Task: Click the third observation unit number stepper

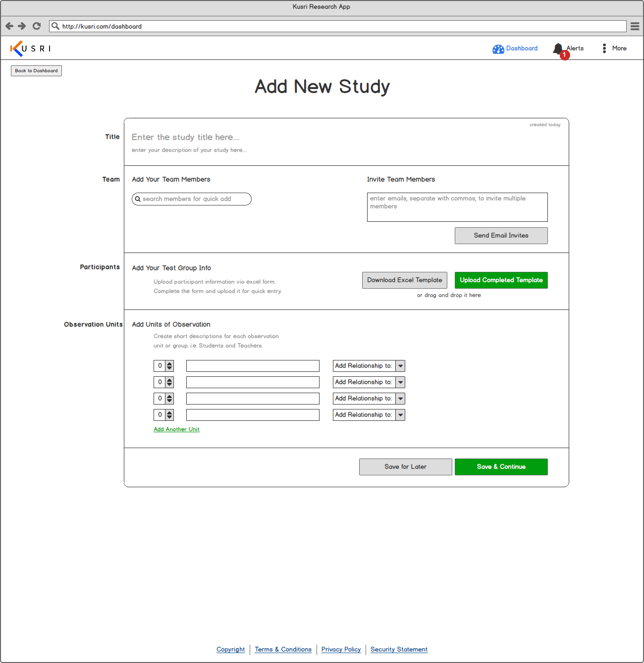Action: (x=163, y=399)
